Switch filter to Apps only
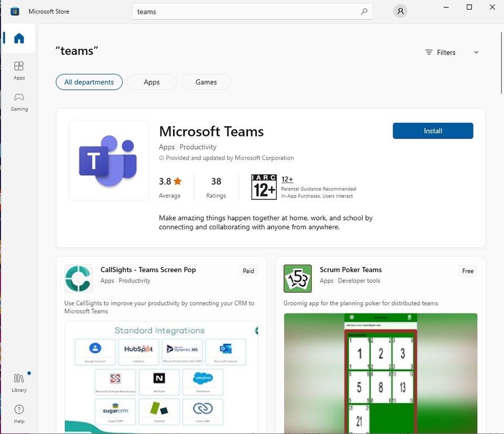 coord(151,82)
